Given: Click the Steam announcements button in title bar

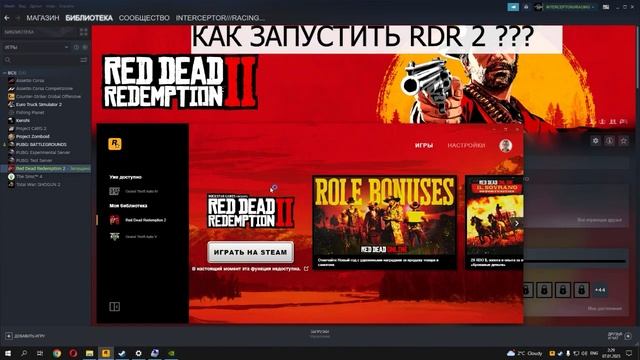Looking at the screenshot, I should (513, 7).
